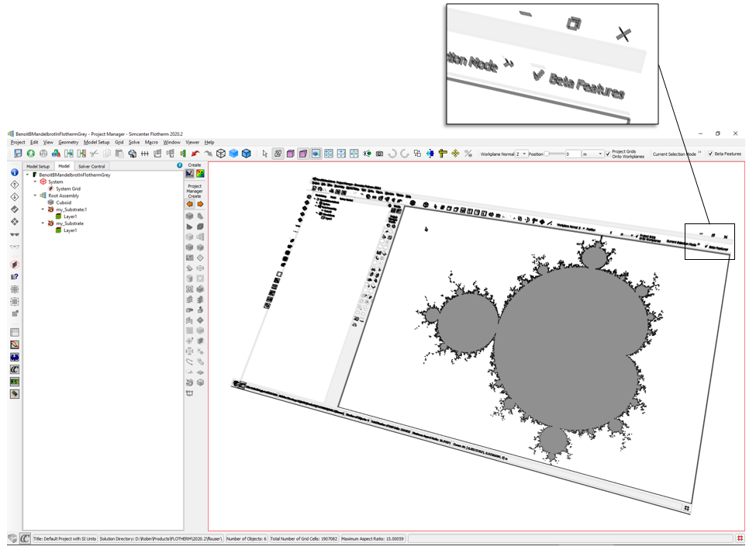Open the position units 'm' dropdown
The height and width of the screenshot is (550, 756).
592,154
